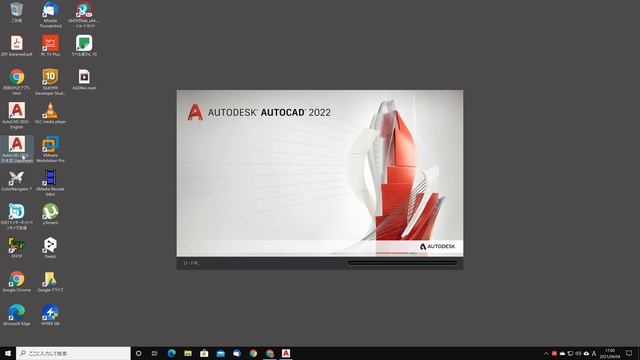Click the AutoCAD splash loading progress bar
This screenshot has height=360, width=640.
tap(402, 263)
